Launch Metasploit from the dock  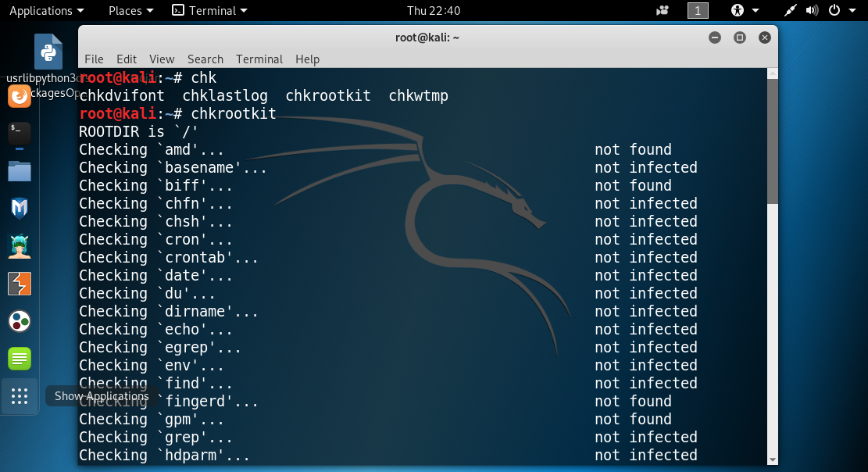(20, 209)
